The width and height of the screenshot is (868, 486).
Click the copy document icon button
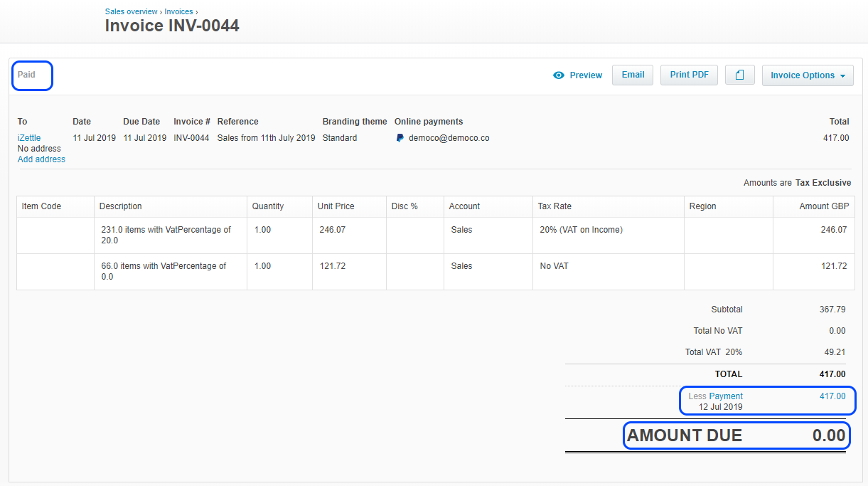739,75
